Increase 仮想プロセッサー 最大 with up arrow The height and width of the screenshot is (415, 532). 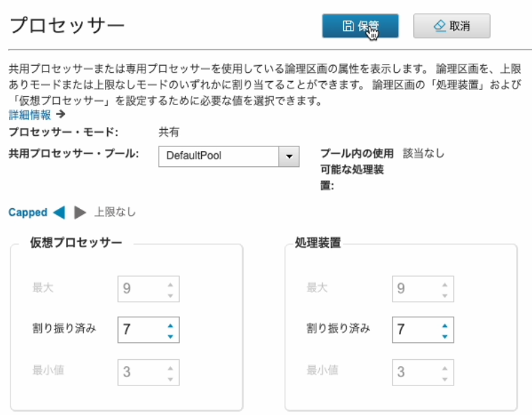pos(170,284)
